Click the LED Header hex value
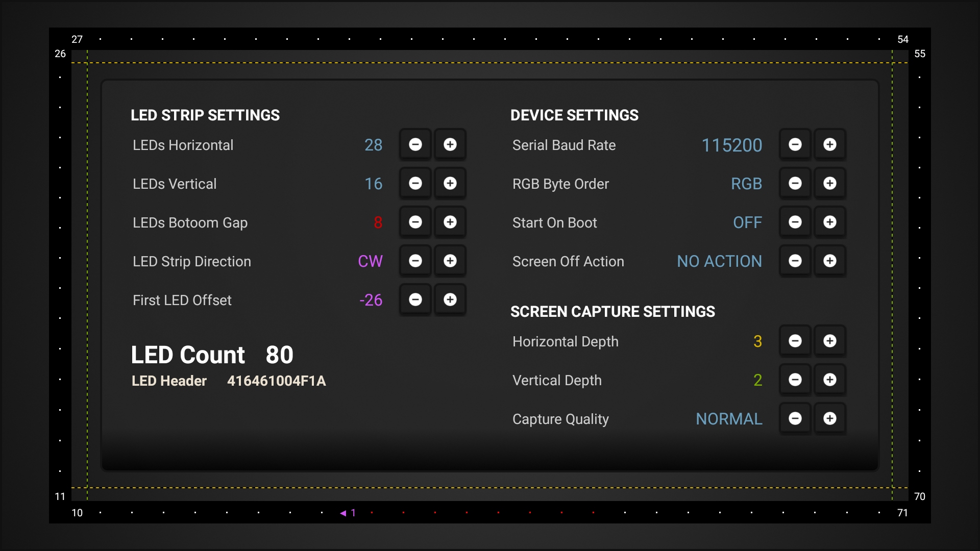980x551 pixels. [x=276, y=381]
